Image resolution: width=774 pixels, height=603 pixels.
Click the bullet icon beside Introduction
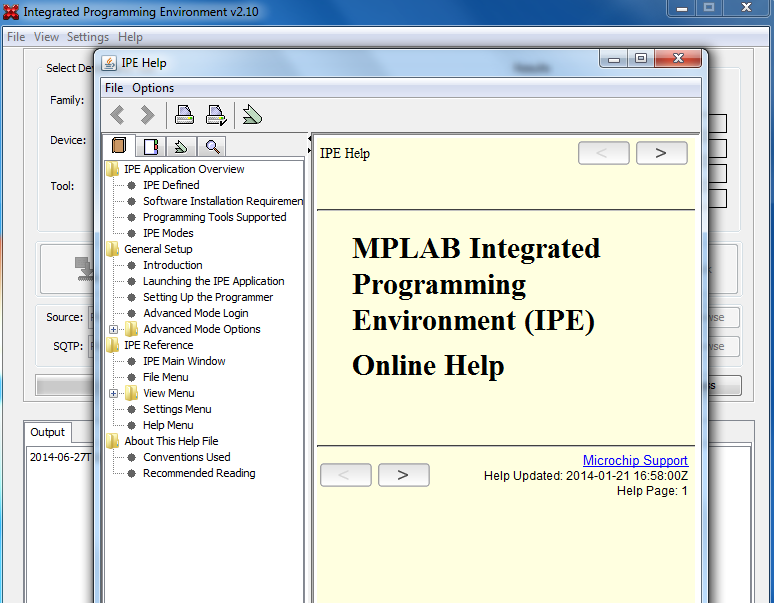(x=131, y=265)
